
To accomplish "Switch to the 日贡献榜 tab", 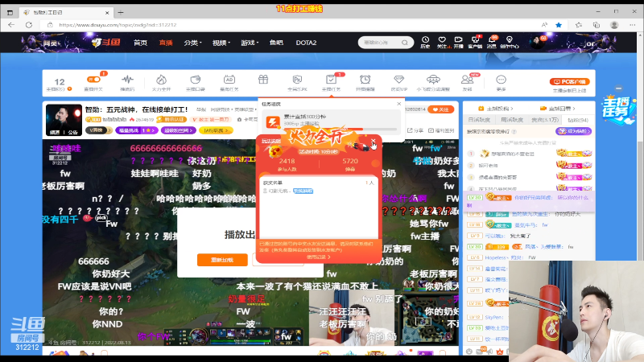I will click(x=479, y=120).
